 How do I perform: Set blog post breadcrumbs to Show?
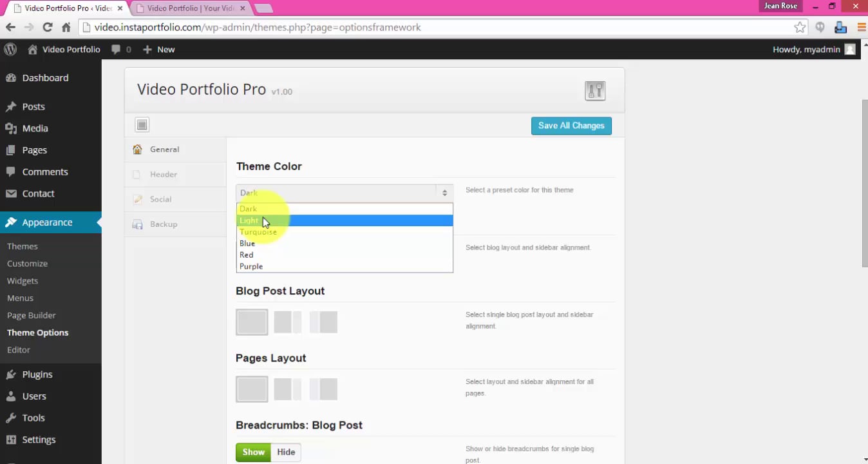tap(253, 452)
